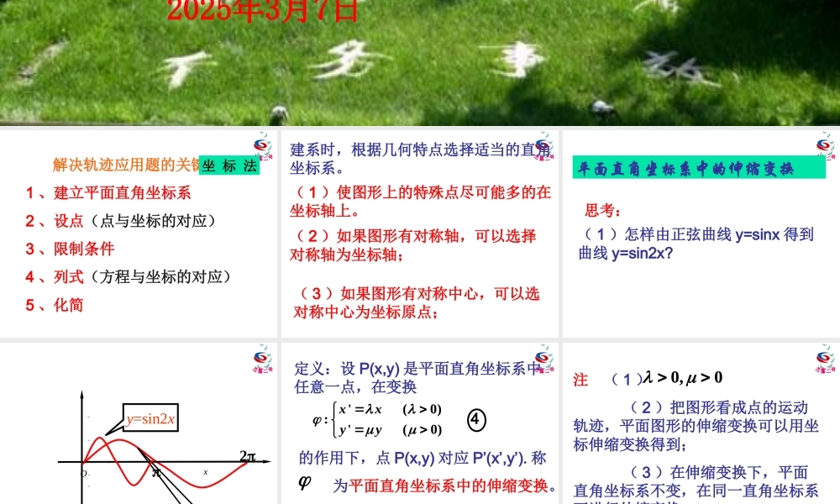Click the title banner 平面直角坐标系中的伸缩变换
Screen dimensions: 840x504
pos(699,168)
